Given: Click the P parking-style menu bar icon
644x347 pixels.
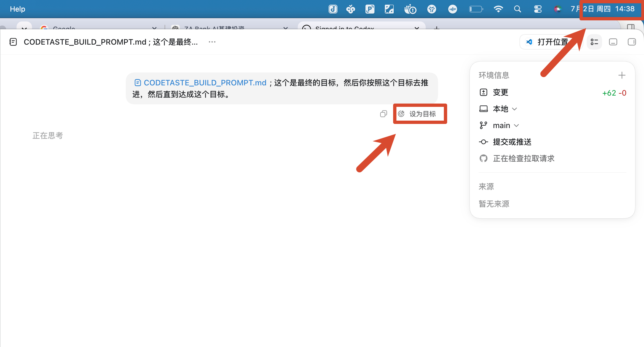Looking at the screenshot, I should click(x=370, y=9).
